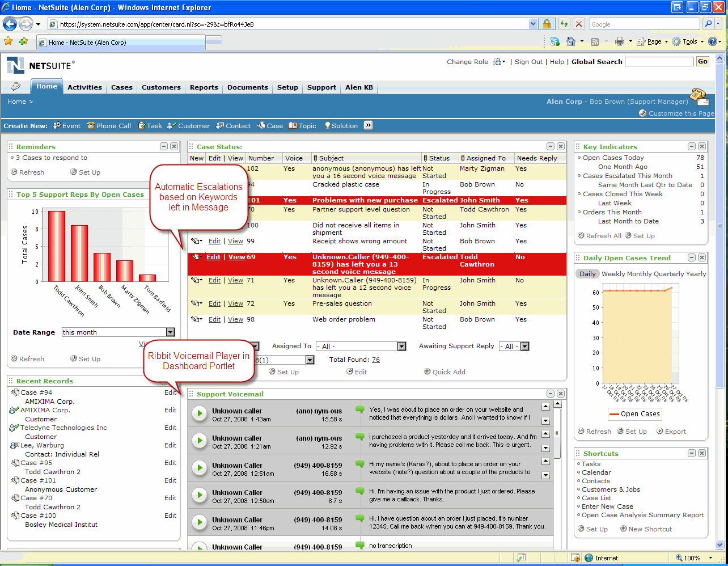Viewport: 728px width, 566px height.
Task: Open the Documents tab
Action: [x=248, y=87]
